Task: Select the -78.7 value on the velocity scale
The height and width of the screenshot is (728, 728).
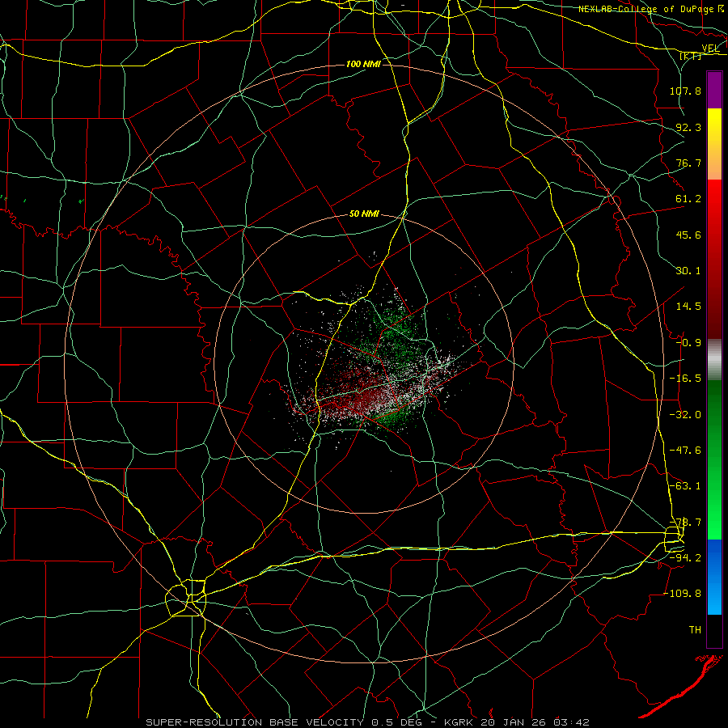Action: click(x=685, y=523)
